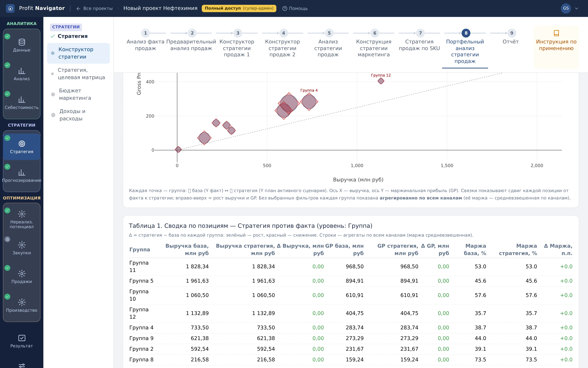Open the Производство optimization item
Viewport: 588px width, 368px height.
22,305
